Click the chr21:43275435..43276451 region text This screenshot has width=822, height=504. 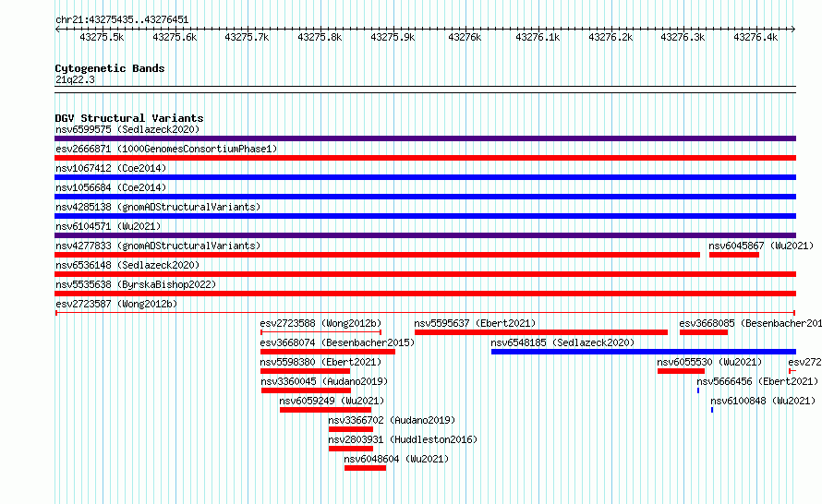coord(122,19)
